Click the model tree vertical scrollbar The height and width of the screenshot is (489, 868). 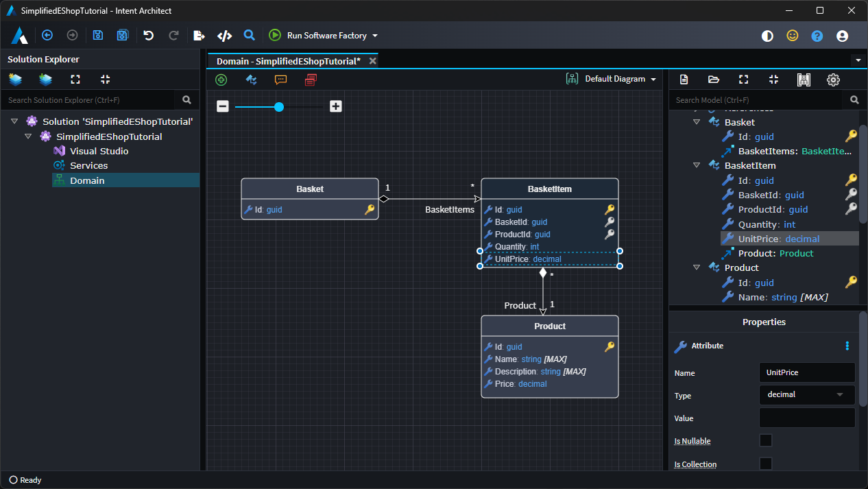click(x=863, y=173)
